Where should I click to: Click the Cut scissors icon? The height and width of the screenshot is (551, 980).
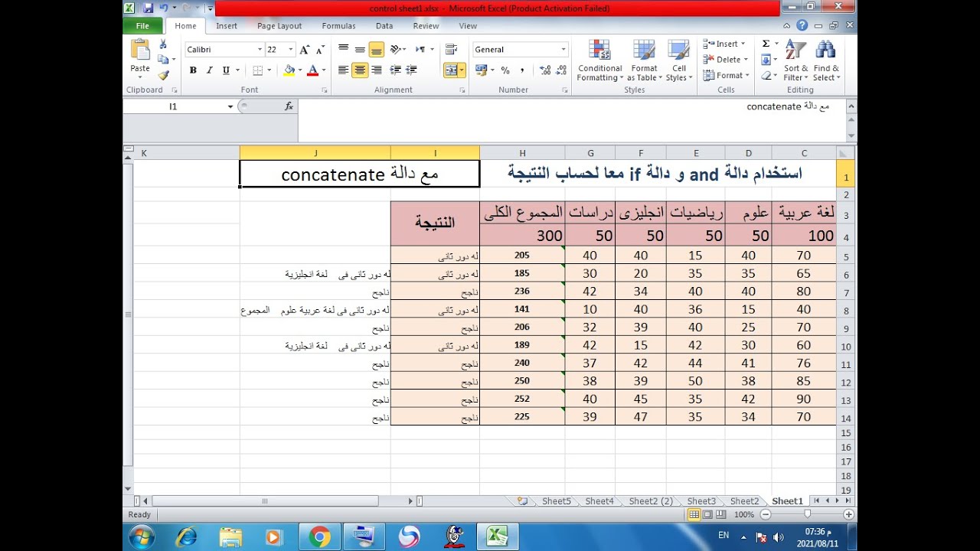[162, 44]
